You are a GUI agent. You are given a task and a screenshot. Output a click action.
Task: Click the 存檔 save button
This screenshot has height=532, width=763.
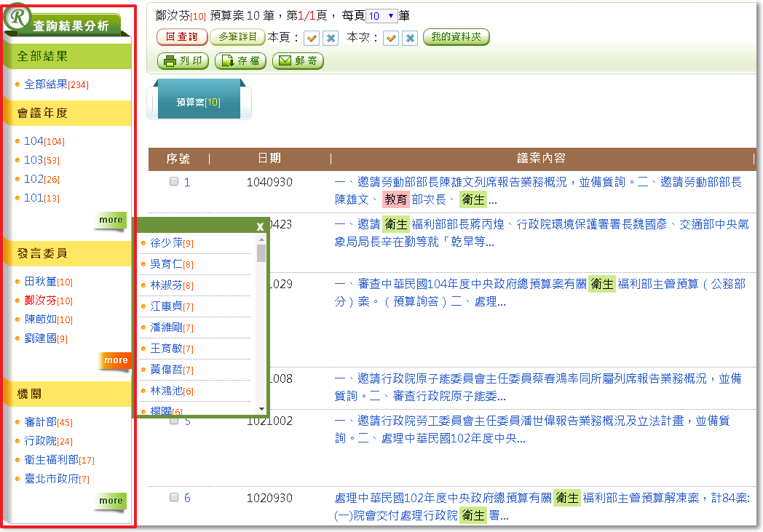pos(240,61)
